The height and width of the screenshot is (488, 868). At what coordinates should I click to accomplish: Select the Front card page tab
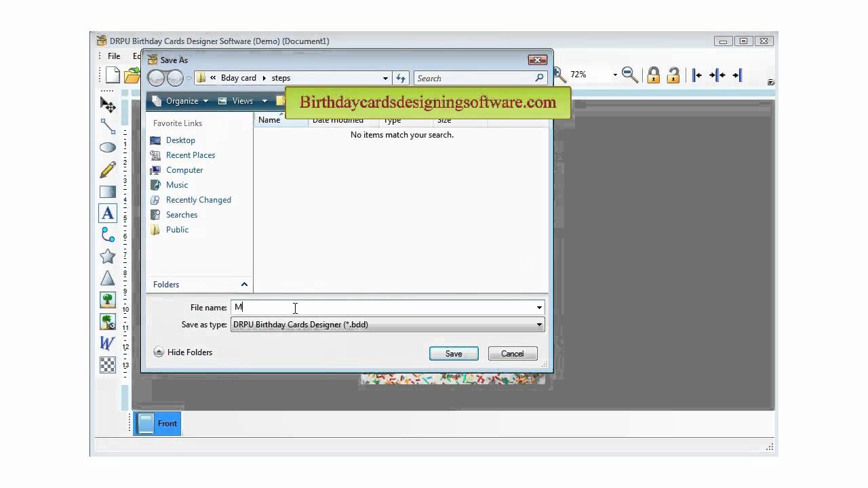[x=157, y=424]
